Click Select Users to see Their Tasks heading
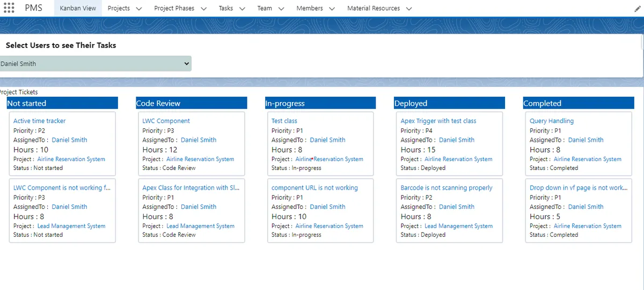This screenshot has height=290, width=644. pos(61,46)
